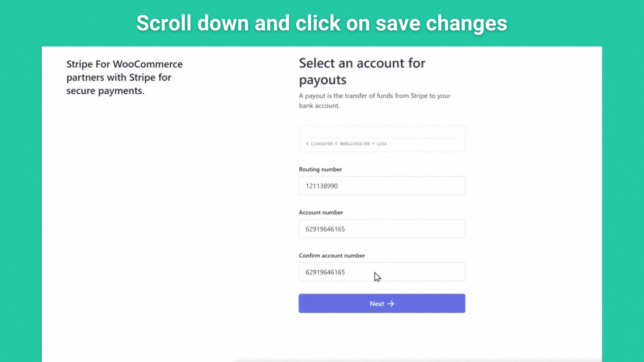The height and width of the screenshot is (362, 644).
Task: Click the symbol before 000123456789 on sample check
Action: click(x=336, y=144)
